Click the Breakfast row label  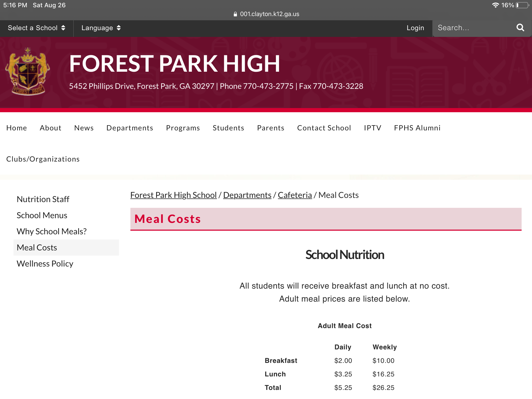tap(281, 361)
